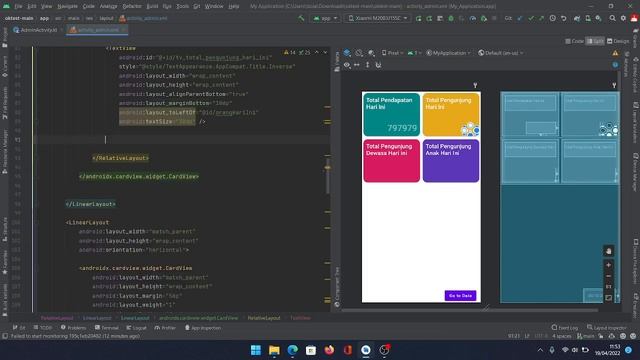Open the Profiler tool window
This screenshot has width=640, height=360.
tap(165, 328)
